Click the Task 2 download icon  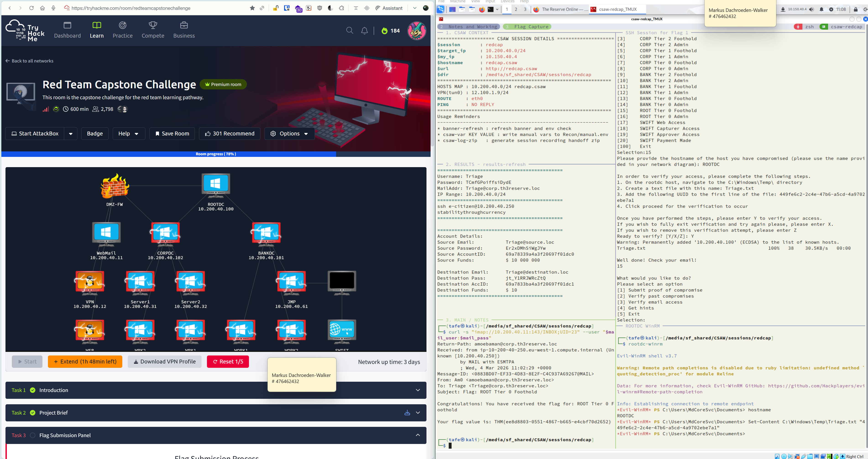[407, 412]
